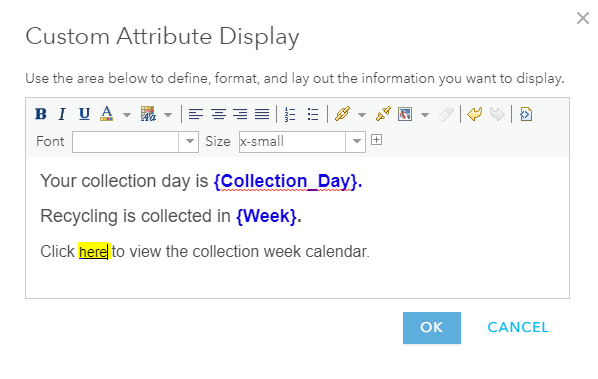
Task: Remove formatting with eraser icon
Action: pyautogui.click(x=446, y=114)
